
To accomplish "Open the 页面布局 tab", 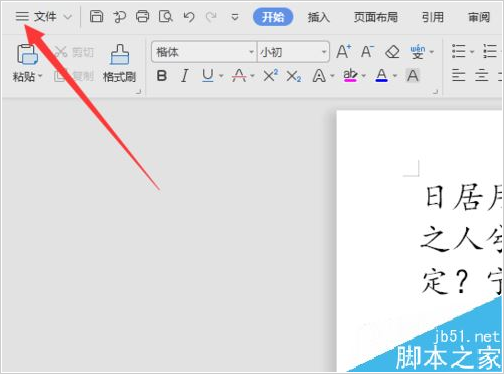I will pos(376,17).
